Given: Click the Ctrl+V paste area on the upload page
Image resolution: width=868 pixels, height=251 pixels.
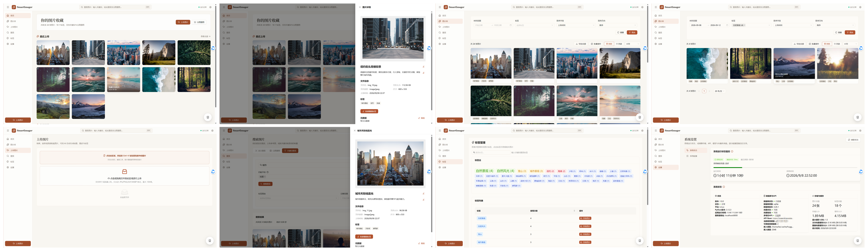Looking at the screenshot, I should point(124,157).
